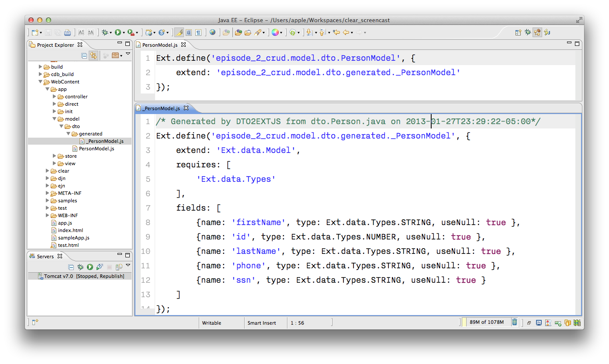The height and width of the screenshot is (364, 609).
Task: Select the Servers view tab
Action: 45,257
